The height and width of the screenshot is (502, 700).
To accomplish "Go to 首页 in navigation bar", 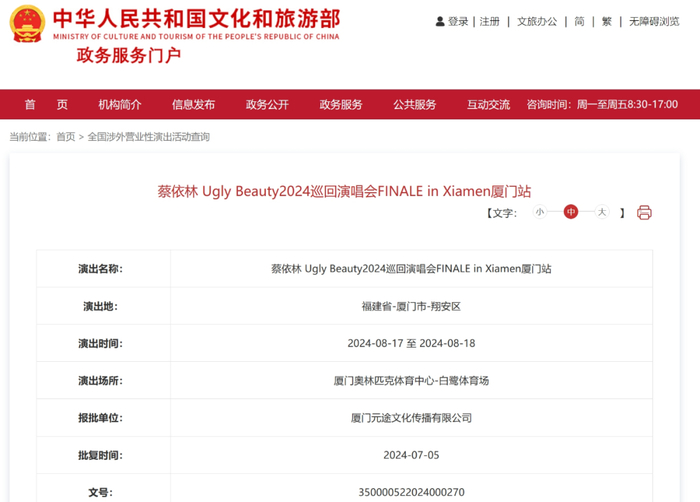I will (46, 105).
